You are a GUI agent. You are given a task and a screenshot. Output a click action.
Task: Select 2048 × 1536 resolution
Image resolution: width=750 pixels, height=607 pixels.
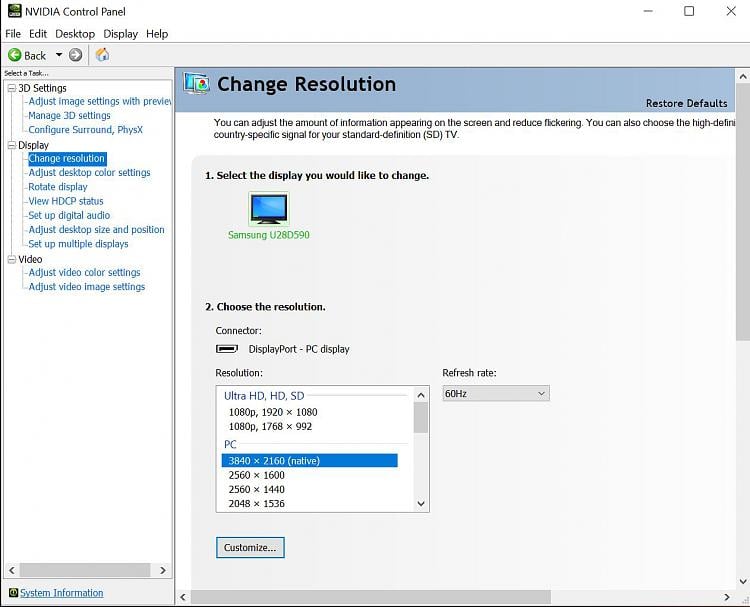click(x=256, y=504)
